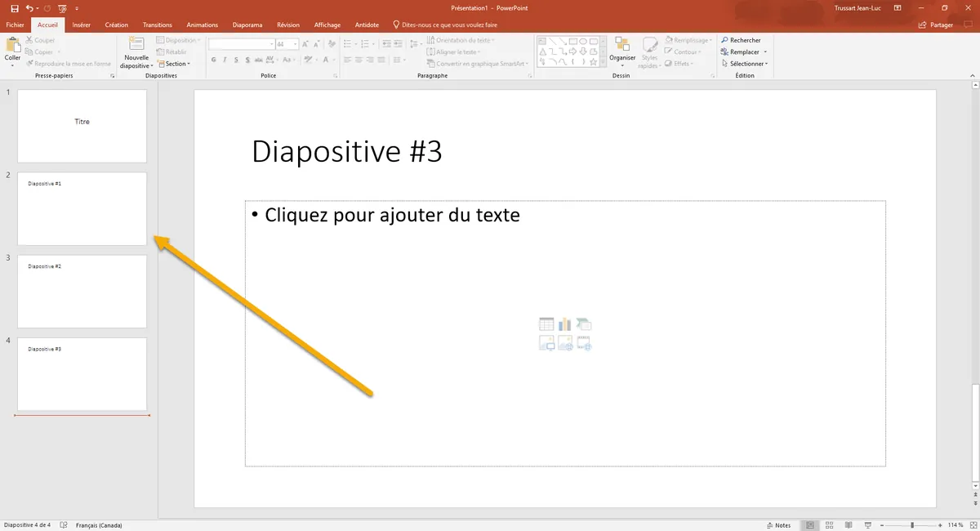
Task: Click the Save icon in the quick access toolbar
Action: click(15, 8)
